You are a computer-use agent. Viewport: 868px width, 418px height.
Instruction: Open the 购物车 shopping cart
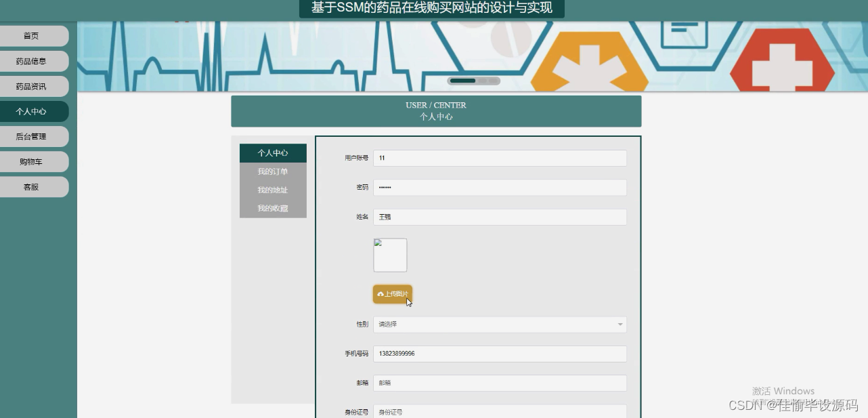point(32,161)
